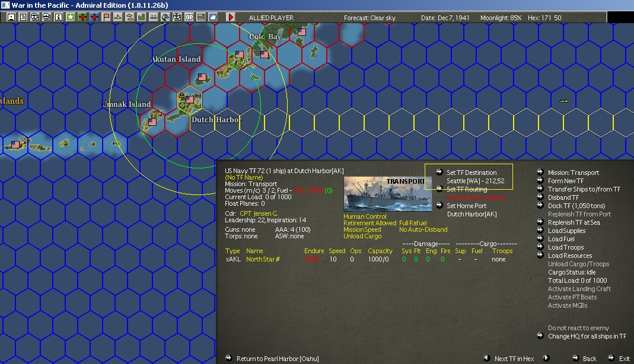Viewport: 634px width, 364px height.
Task: Click the yellow task force ship far east
Action: point(563,101)
